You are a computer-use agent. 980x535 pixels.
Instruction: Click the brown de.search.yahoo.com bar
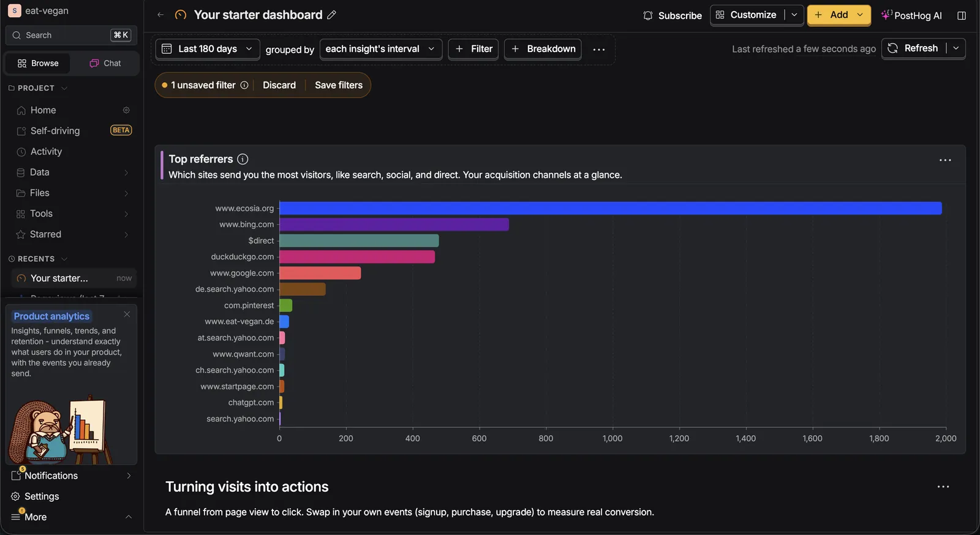pos(303,289)
